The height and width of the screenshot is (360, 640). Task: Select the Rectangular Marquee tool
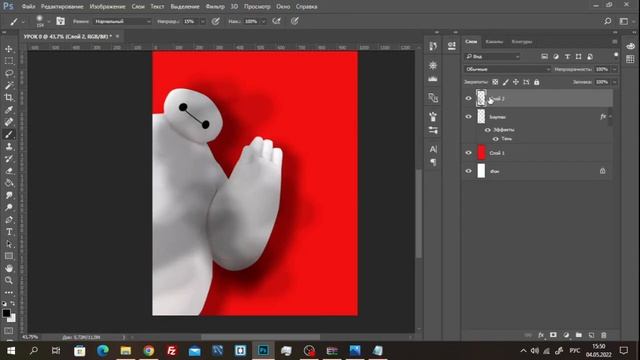(x=9, y=61)
